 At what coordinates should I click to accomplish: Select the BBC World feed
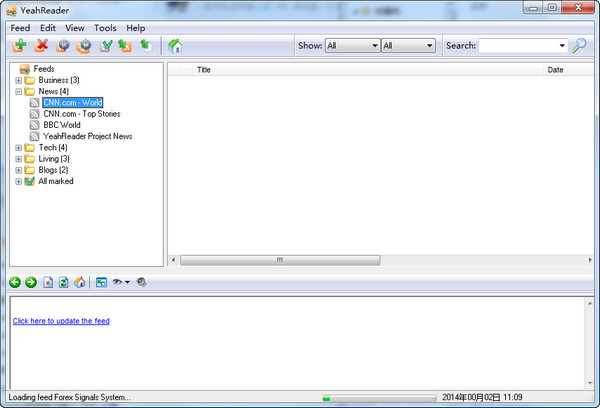click(62, 125)
